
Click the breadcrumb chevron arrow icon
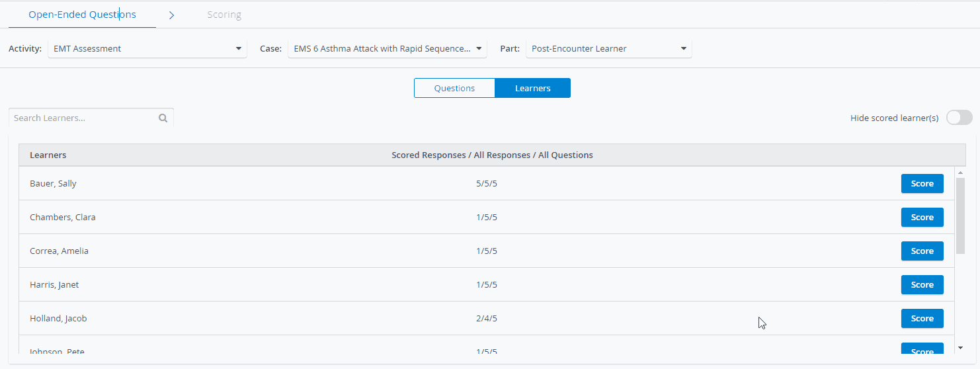tap(171, 15)
